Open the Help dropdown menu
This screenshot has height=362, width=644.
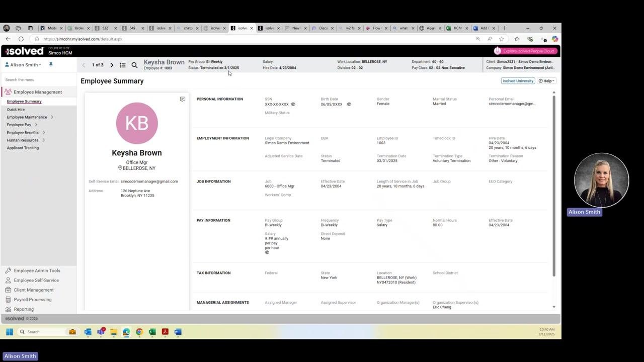pyautogui.click(x=546, y=81)
